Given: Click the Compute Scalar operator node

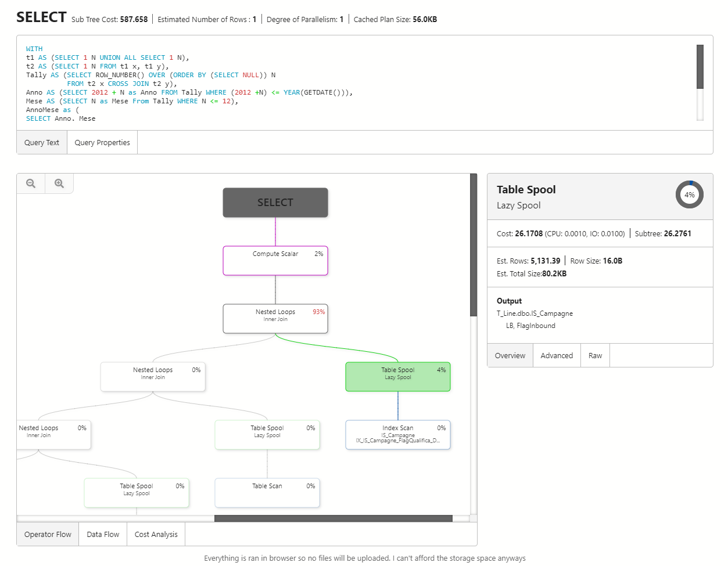Looking at the screenshot, I should tap(275, 260).
